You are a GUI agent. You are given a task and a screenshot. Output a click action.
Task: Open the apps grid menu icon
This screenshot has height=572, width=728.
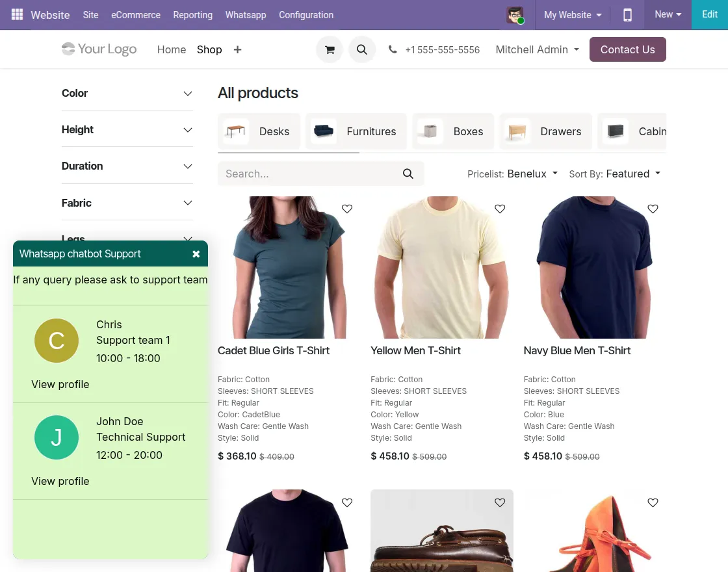click(17, 14)
